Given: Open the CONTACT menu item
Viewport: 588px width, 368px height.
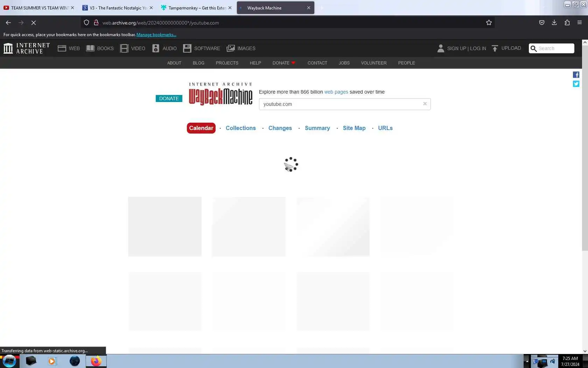Looking at the screenshot, I should [317, 63].
